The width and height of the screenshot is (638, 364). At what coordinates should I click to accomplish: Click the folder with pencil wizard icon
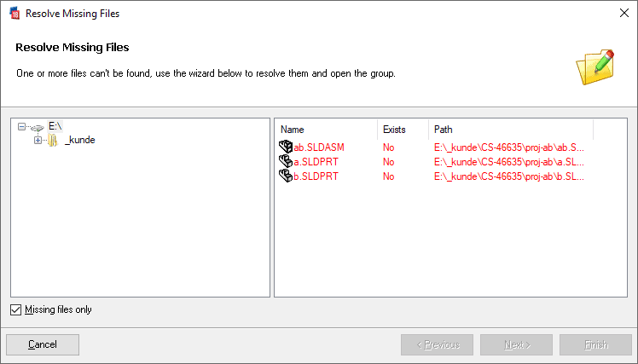(594, 67)
